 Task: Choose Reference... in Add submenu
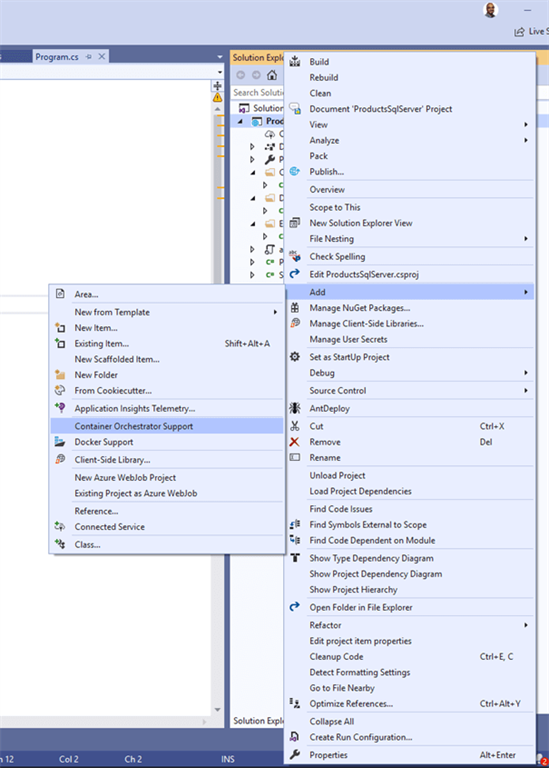pyautogui.click(x=167, y=511)
